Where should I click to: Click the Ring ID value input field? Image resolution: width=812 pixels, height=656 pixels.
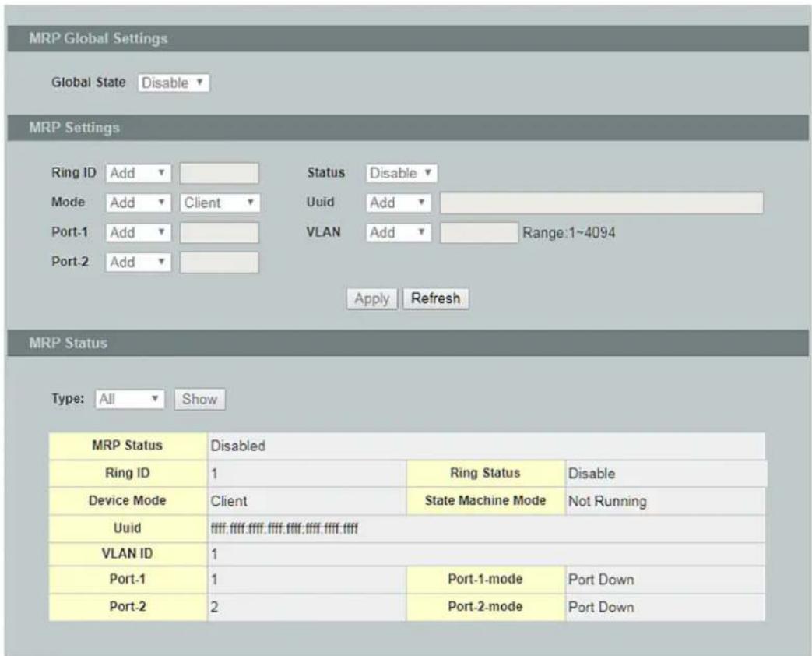point(219,173)
